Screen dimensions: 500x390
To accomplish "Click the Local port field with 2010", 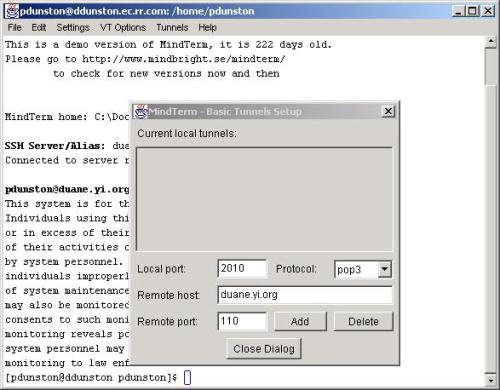I will [242, 268].
